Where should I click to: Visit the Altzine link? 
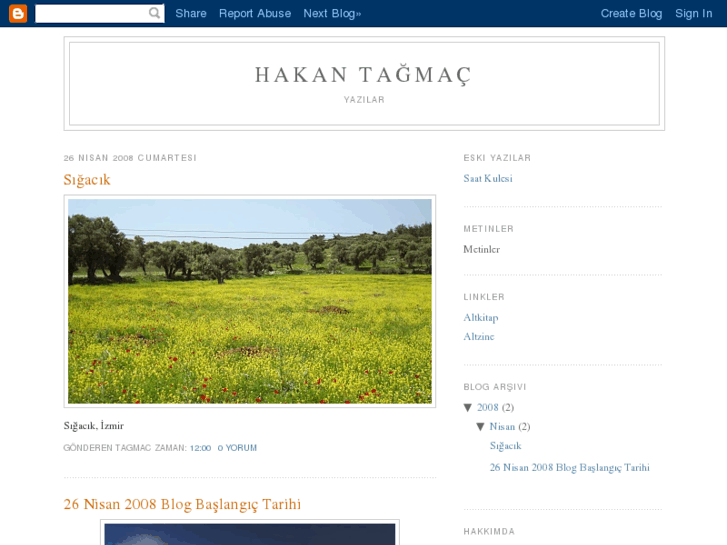478,337
